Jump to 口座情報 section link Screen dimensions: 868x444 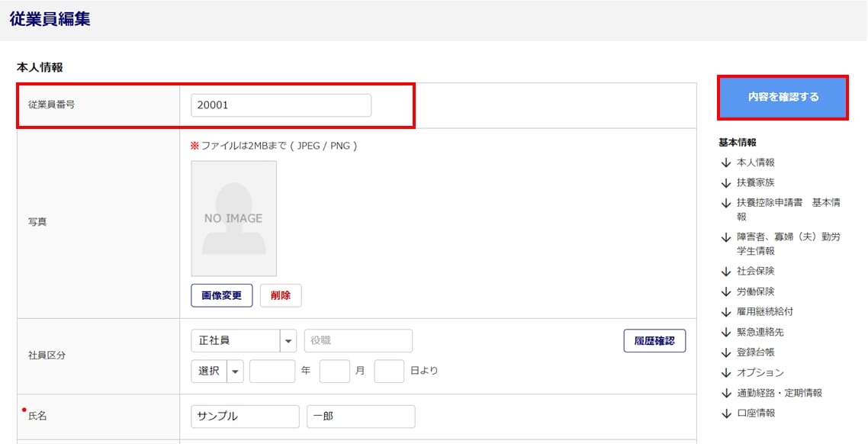pos(755,413)
